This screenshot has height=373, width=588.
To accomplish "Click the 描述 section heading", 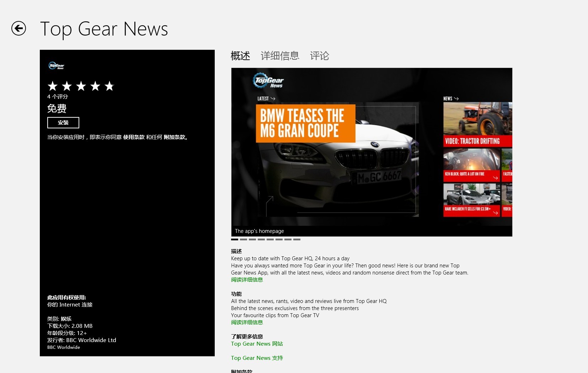I will point(236,251).
